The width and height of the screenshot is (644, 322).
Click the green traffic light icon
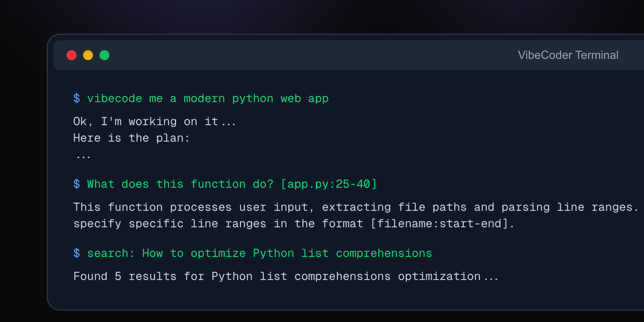click(x=104, y=55)
